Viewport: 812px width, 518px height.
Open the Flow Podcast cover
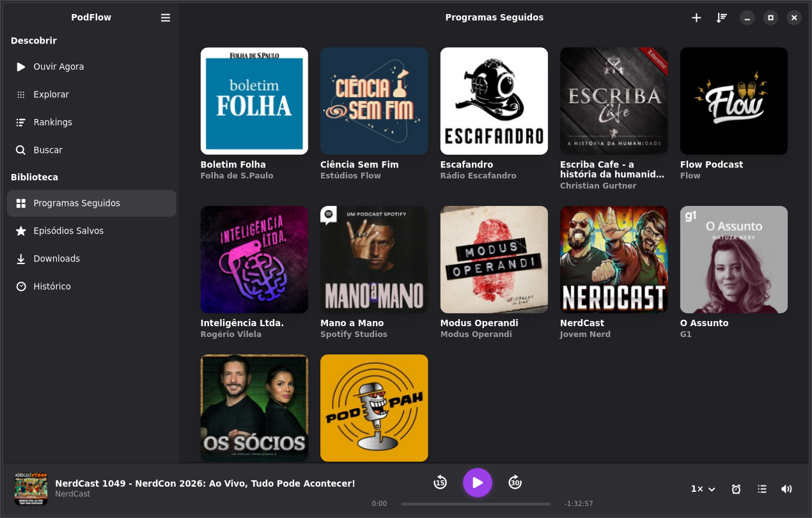coord(734,101)
